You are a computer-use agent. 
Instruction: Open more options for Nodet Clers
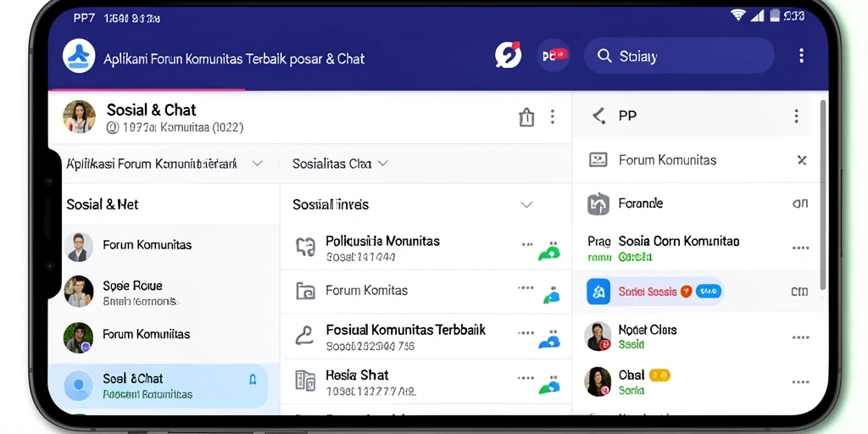click(x=801, y=337)
